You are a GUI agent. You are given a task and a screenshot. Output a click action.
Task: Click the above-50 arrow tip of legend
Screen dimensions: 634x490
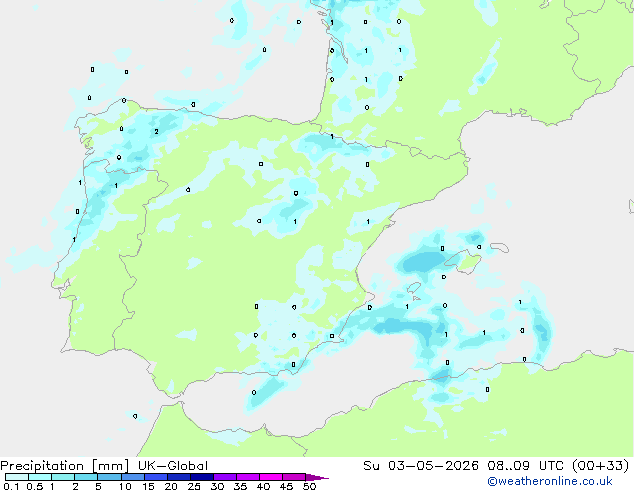pos(317,477)
